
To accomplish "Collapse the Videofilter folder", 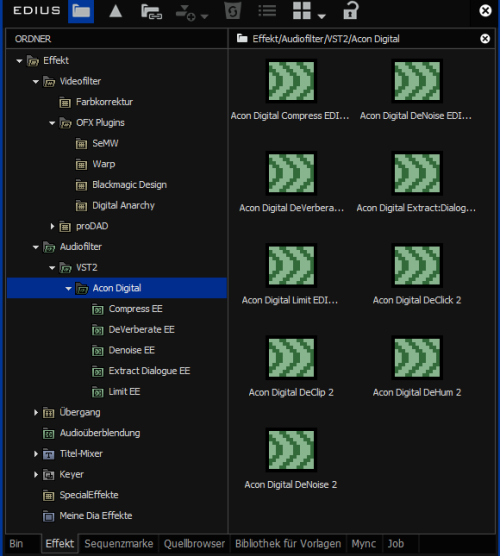I will [35, 82].
